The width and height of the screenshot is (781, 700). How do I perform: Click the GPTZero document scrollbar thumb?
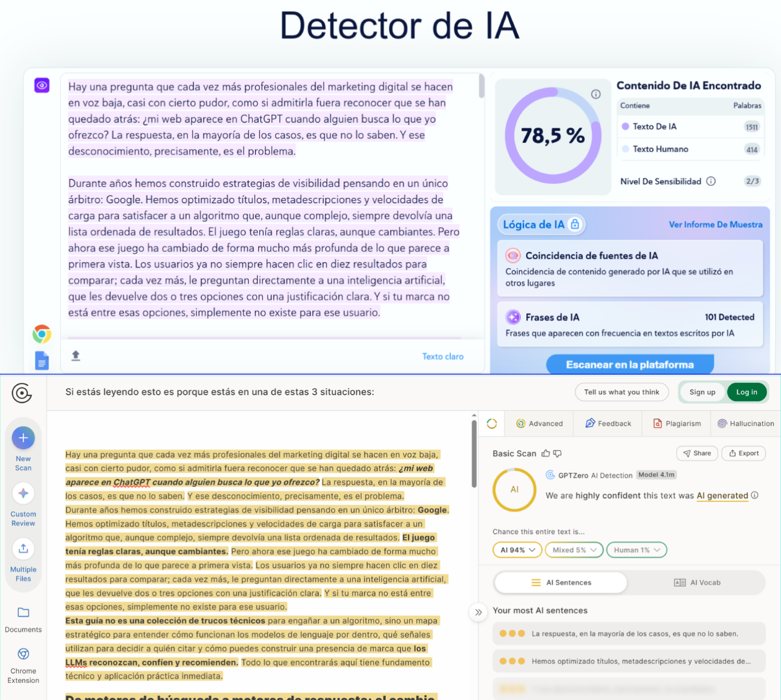474,453
